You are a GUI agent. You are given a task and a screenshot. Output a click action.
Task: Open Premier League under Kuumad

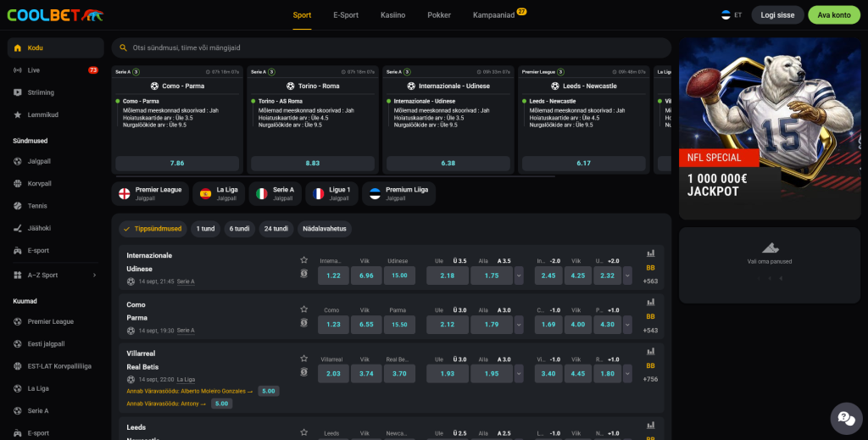pos(55,321)
